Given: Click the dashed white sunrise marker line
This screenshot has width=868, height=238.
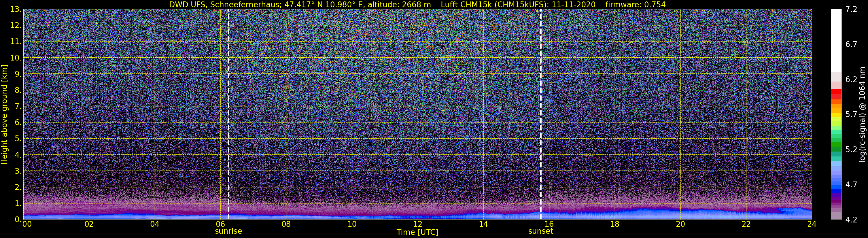Looking at the screenshot, I should (x=228, y=114).
